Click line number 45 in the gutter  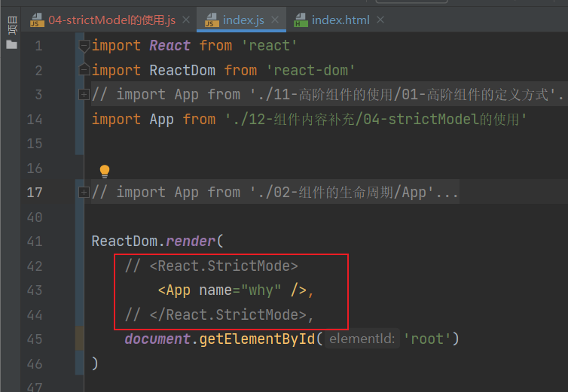pyautogui.click(x=35, y=339)
